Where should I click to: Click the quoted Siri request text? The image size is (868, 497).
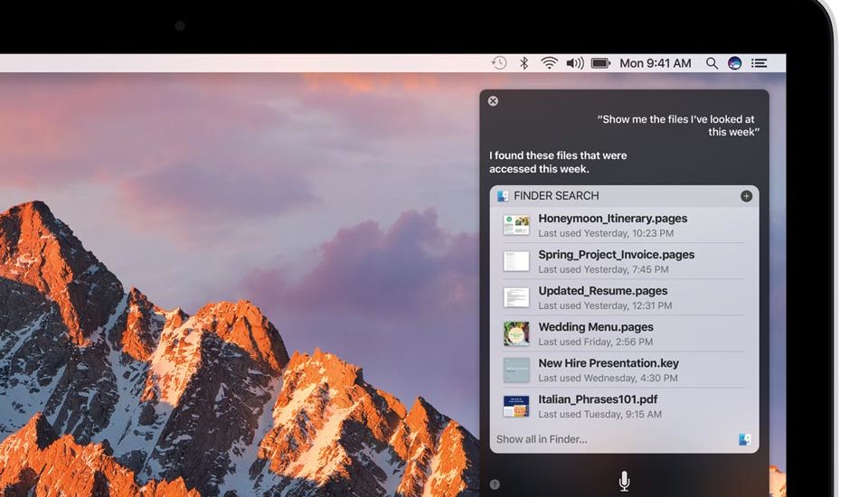[x=678, y=126]
